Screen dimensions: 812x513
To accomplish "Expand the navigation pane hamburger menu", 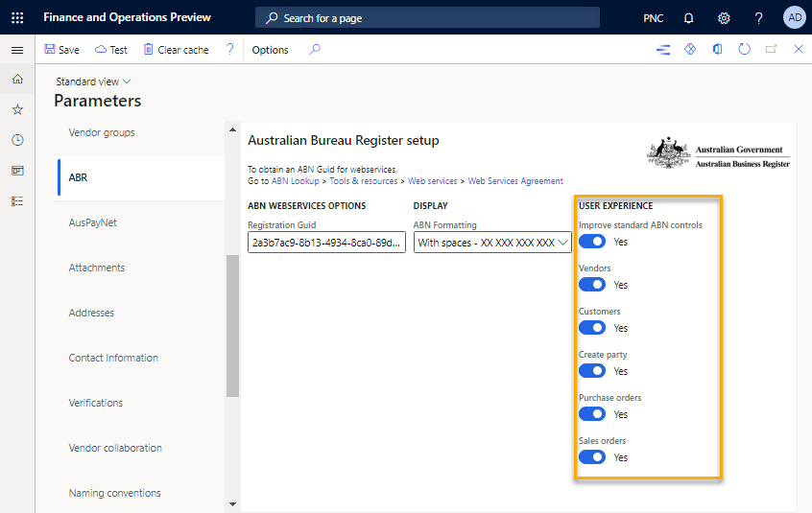I will [17, 50].
